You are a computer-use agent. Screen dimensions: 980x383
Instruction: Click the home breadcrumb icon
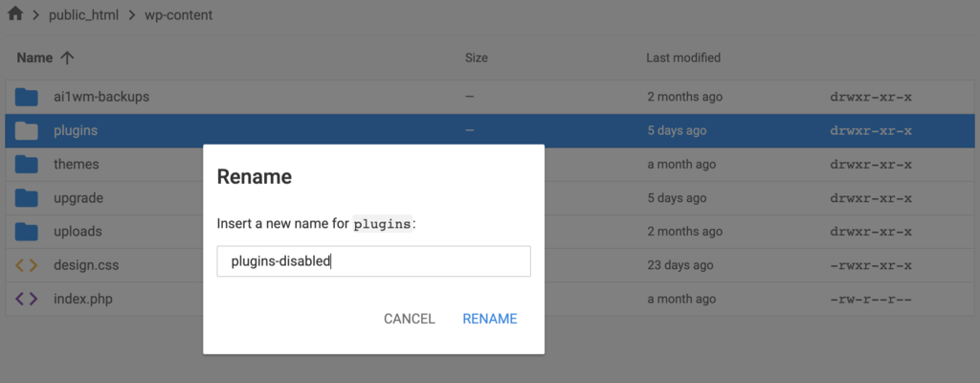[15, 14]
